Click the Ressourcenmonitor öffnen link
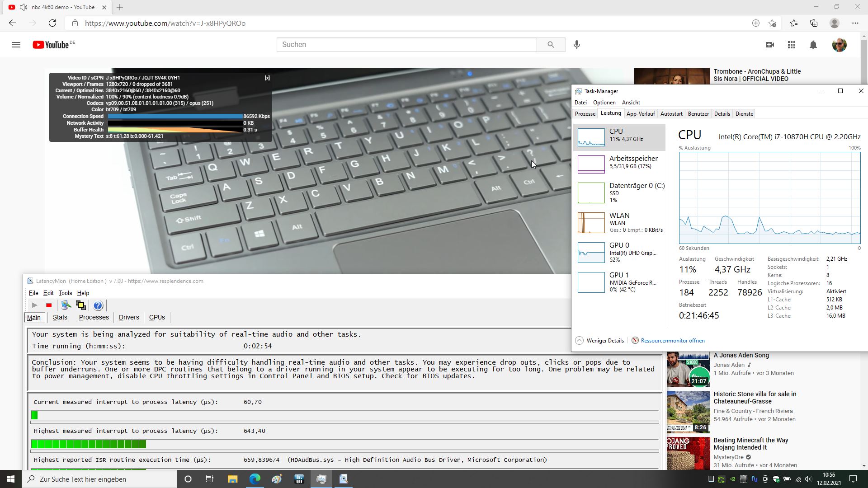Screen dimensions: 868x488 672,341
